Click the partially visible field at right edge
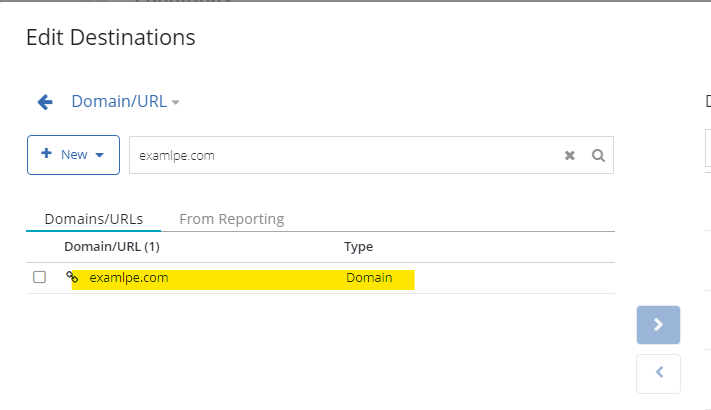 pyautogui.click(x=707, y=150)
